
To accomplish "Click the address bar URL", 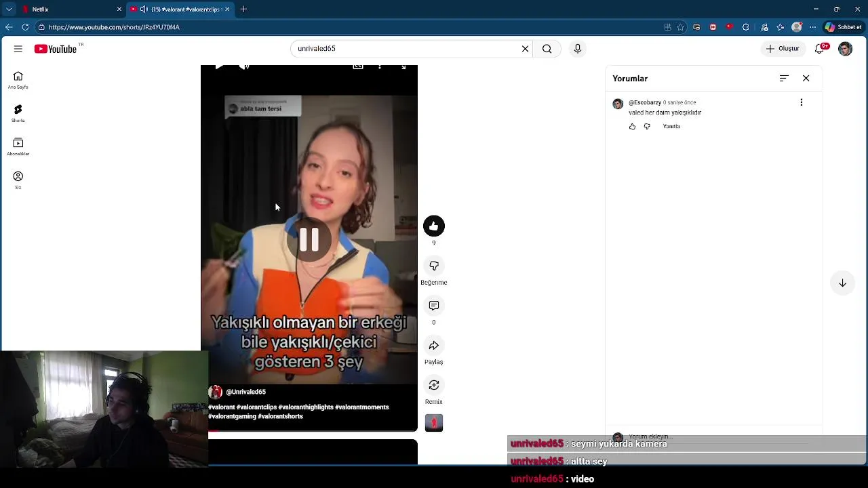I will [114, 27].
